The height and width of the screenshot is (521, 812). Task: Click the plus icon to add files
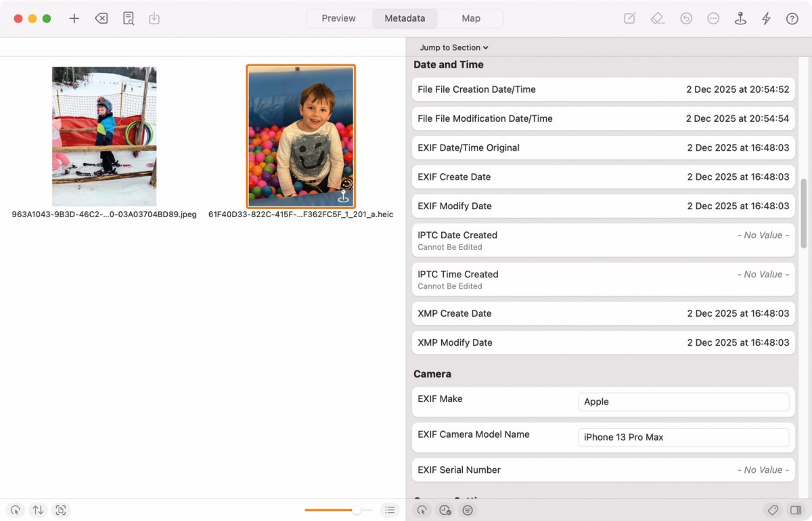(74, 18)
